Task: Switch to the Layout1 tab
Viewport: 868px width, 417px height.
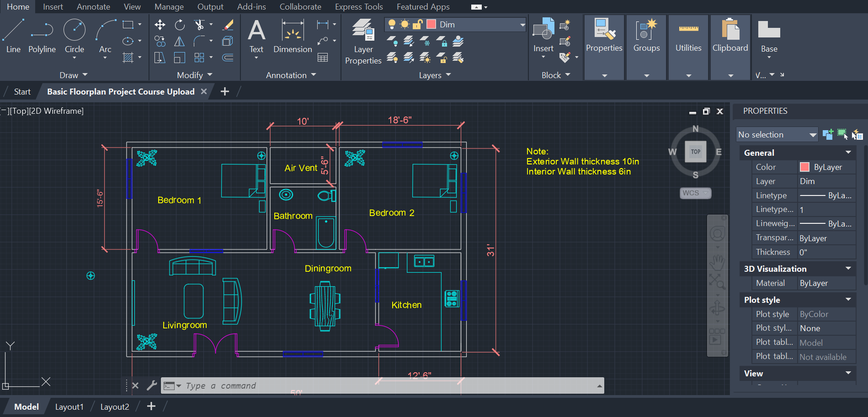Action: click(x=69, y=406)
